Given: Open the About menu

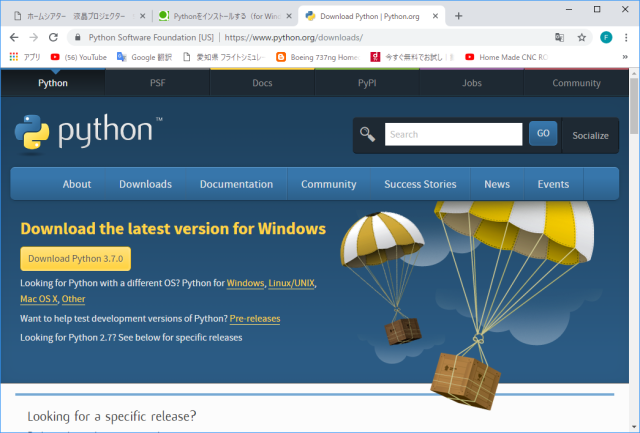Looking at the screenshot, I should tap(77, 184).
